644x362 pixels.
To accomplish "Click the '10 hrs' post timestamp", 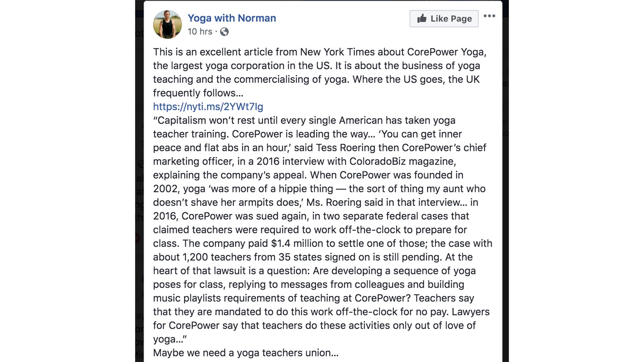I will (x=200, y=32).
